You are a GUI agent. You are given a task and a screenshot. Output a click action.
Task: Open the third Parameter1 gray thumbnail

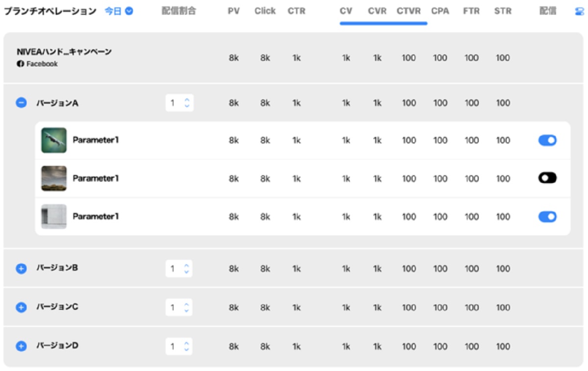click(x=53, y=216)
